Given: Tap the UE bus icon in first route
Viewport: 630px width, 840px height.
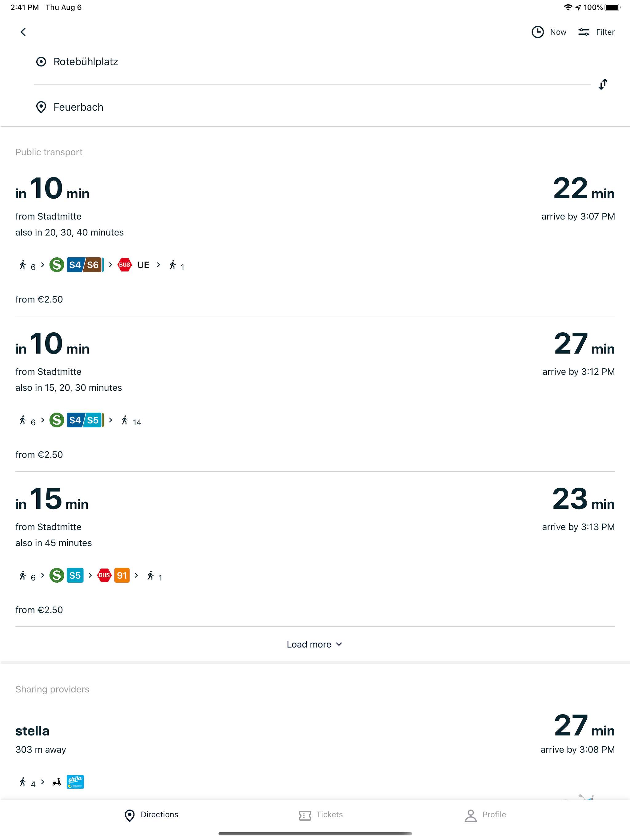Looking at the screenshot, I should coord(125,265).
